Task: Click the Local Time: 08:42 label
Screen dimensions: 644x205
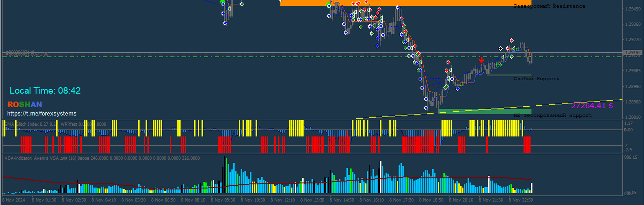Action: click(x=45, y=91)
